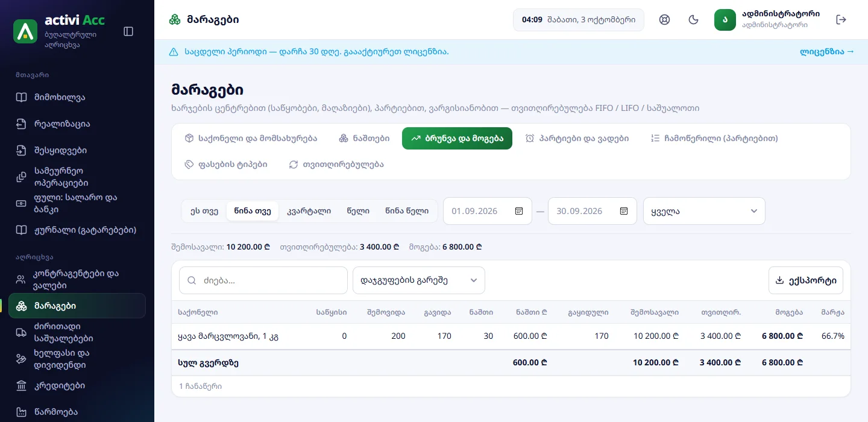The image size is (868, 422).
Task: Select the კვარტალი period option
Action: (309, 211)
